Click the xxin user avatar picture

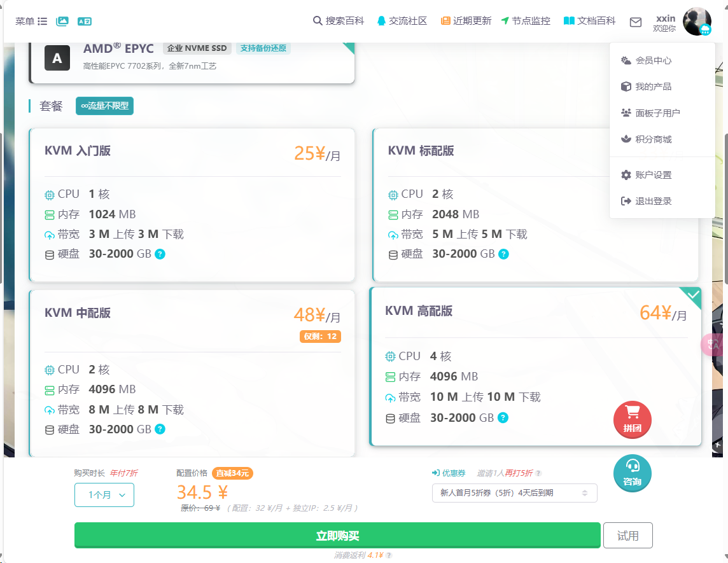click(697, 21)
